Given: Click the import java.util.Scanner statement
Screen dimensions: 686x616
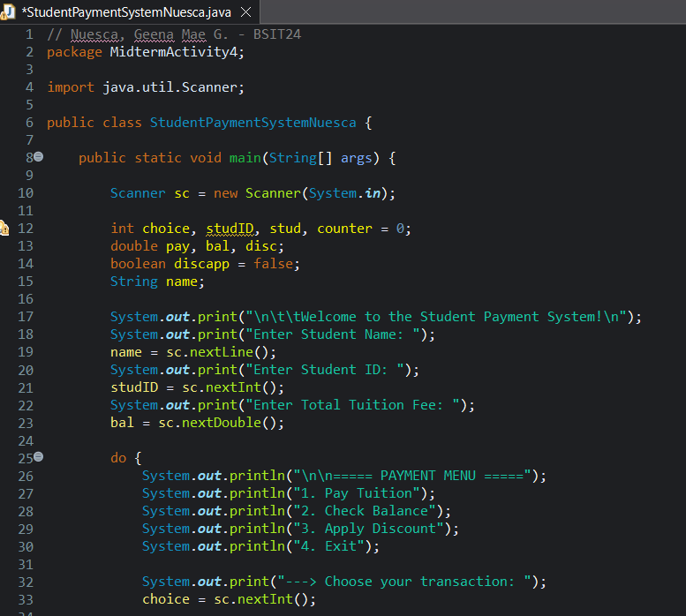Looking at the screenshot, I should click(x=146, y=87).
